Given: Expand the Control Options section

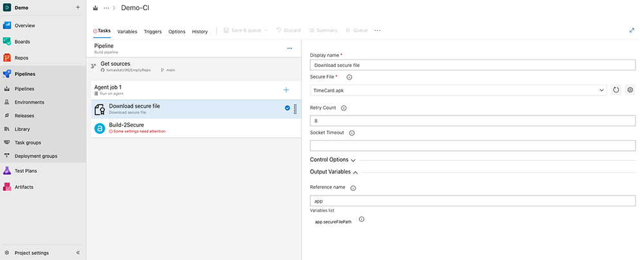Looking at the screenshot, I should click(333, 159).
